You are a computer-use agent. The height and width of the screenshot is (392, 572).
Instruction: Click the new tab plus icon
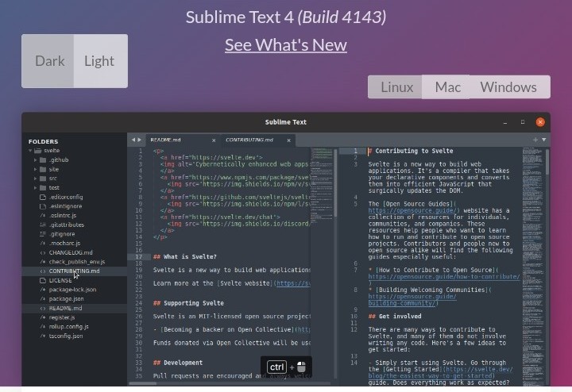535,140
